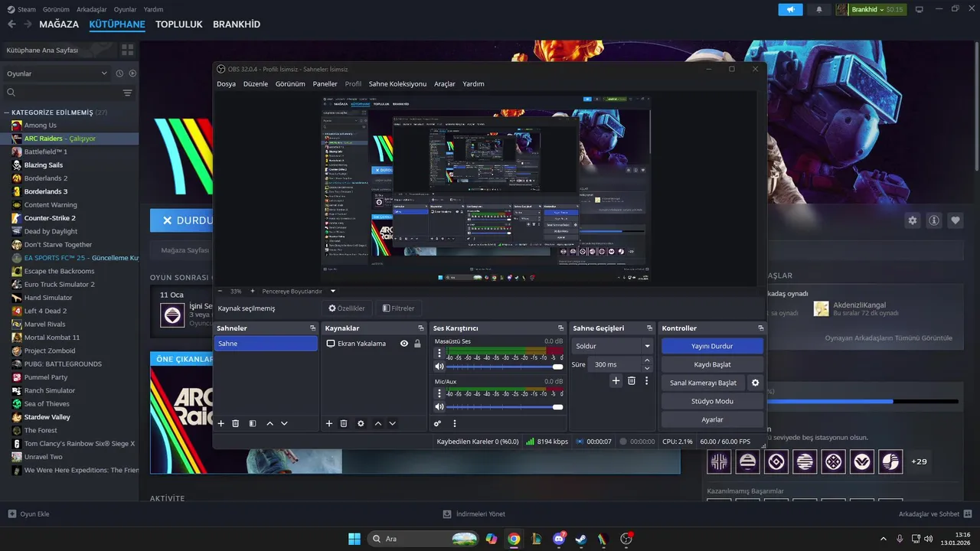Move source down in Kaynaklar panel
Screen dimensions: 980x551
(x=392, y=423)
